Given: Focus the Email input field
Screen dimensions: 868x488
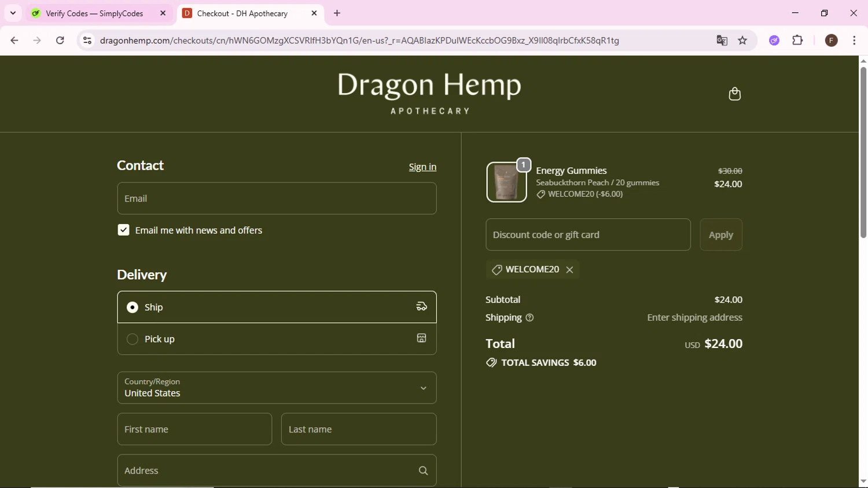Looking at the screenshot, I should tap(277, 199).
